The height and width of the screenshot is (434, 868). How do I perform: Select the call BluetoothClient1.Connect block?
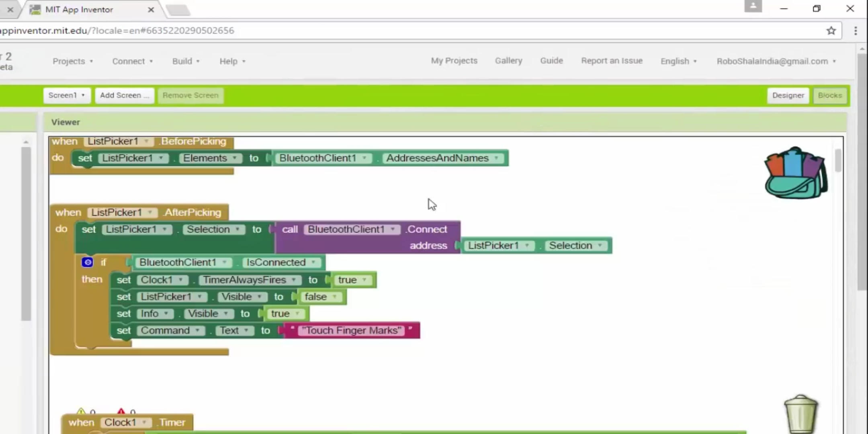click(368, 237)
